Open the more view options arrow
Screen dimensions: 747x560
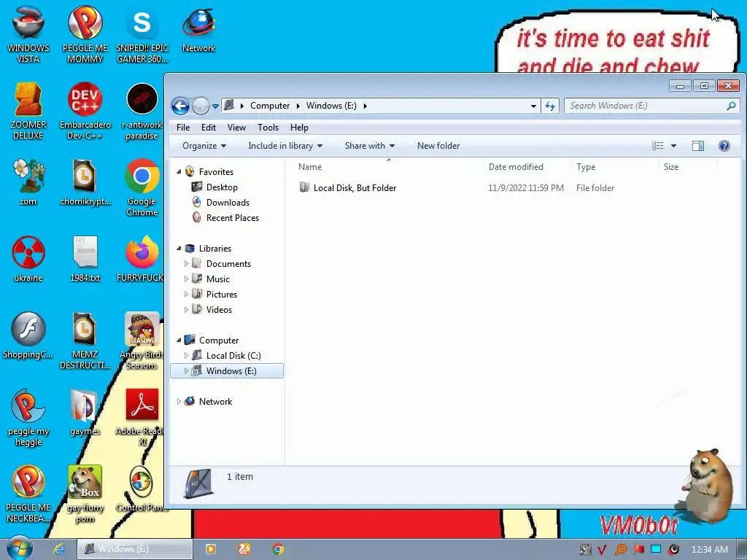point(673,146)
